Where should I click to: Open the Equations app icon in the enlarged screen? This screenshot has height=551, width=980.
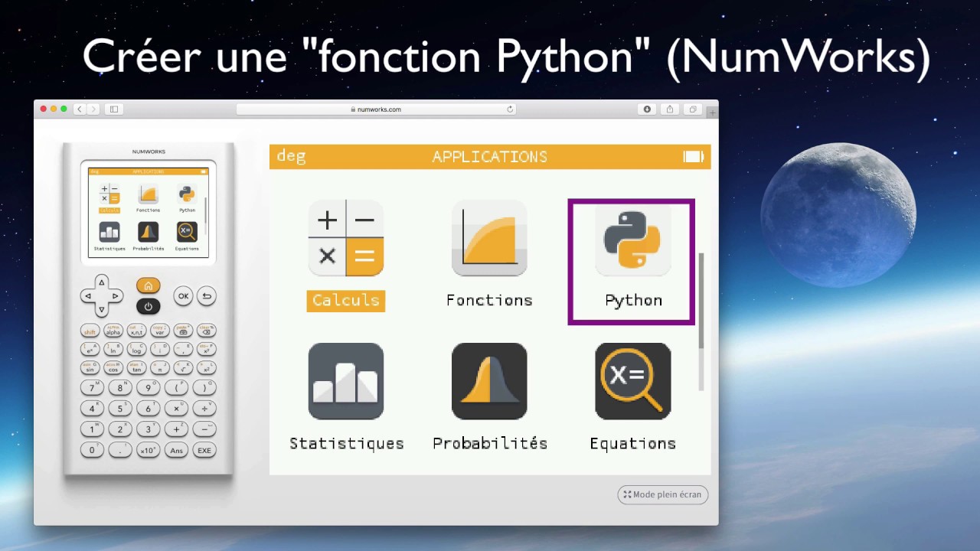tap(632, 381)
